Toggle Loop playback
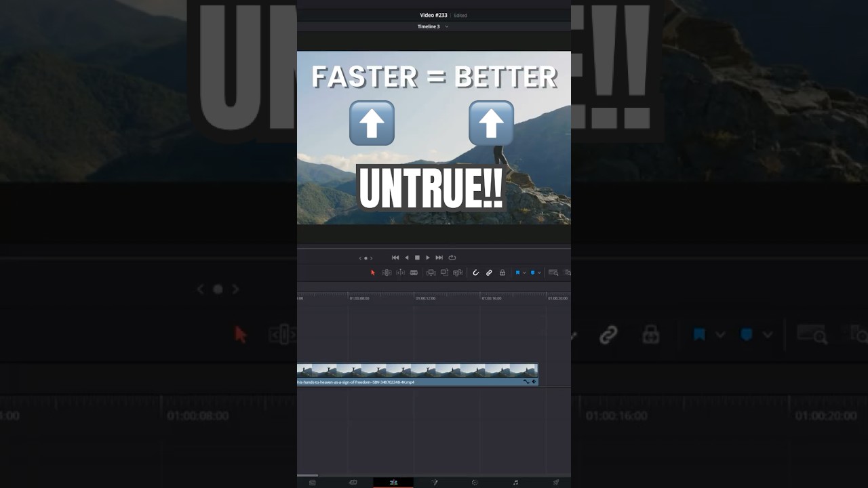Image resolution: width=868 pixels, height=488 pixels. [452, 258]
